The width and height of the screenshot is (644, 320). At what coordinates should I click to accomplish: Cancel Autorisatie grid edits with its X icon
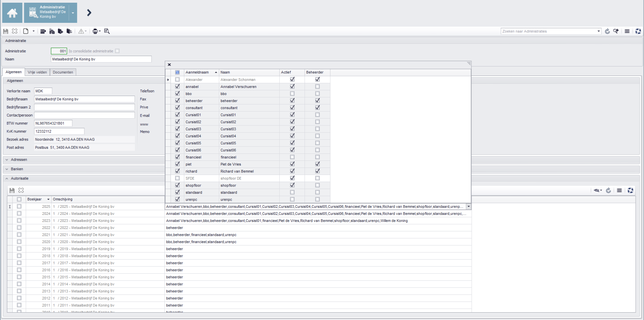[x=21, y=190]
